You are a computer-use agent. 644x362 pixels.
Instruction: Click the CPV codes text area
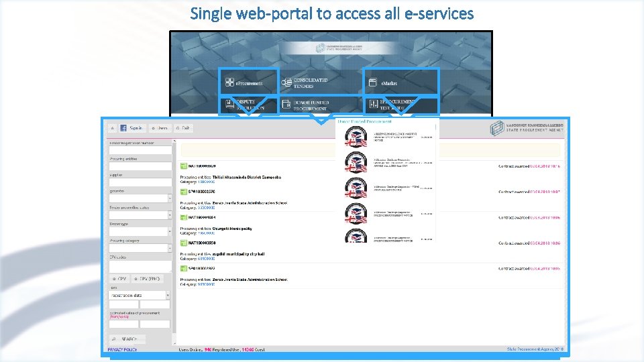click(140, 266)
